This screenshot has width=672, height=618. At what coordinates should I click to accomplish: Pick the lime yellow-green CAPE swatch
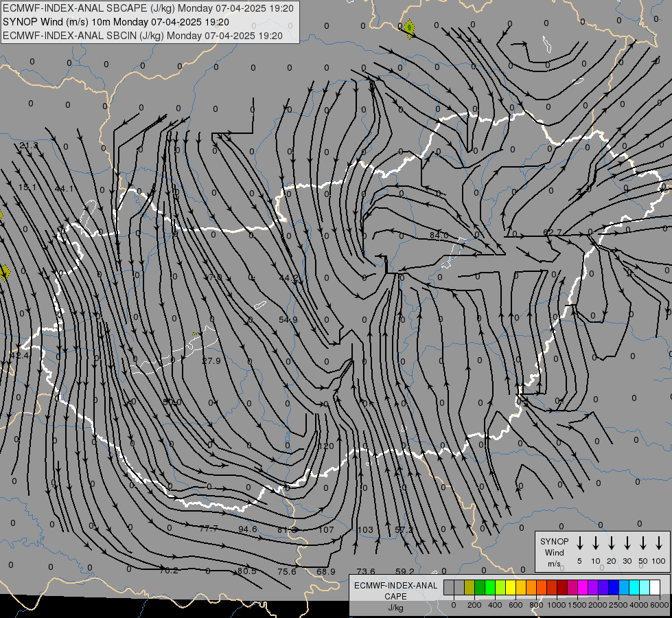(500, 588)
